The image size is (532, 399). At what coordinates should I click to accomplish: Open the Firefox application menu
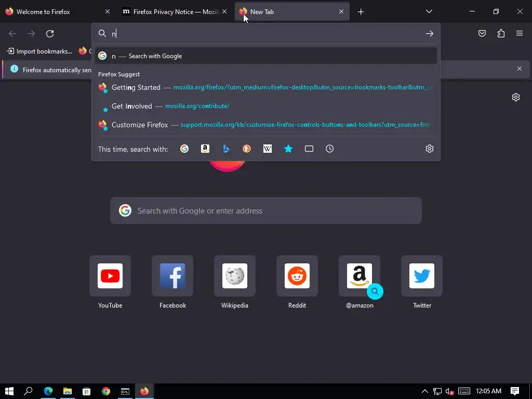[x=520, y=33]
